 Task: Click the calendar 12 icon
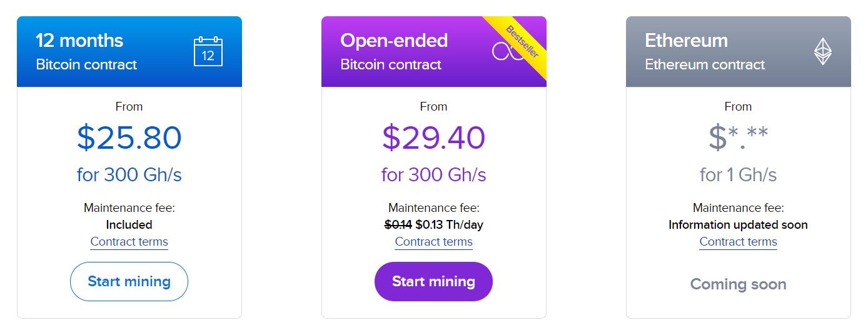point(208,52)
